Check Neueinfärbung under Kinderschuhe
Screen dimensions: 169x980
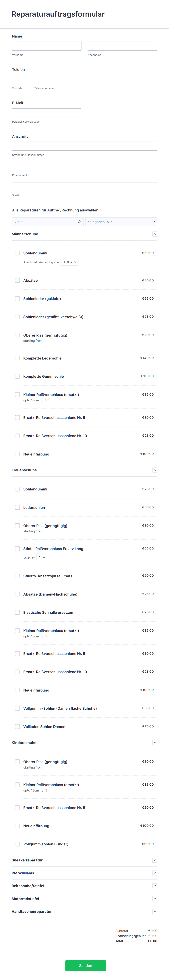click(17, 826)
